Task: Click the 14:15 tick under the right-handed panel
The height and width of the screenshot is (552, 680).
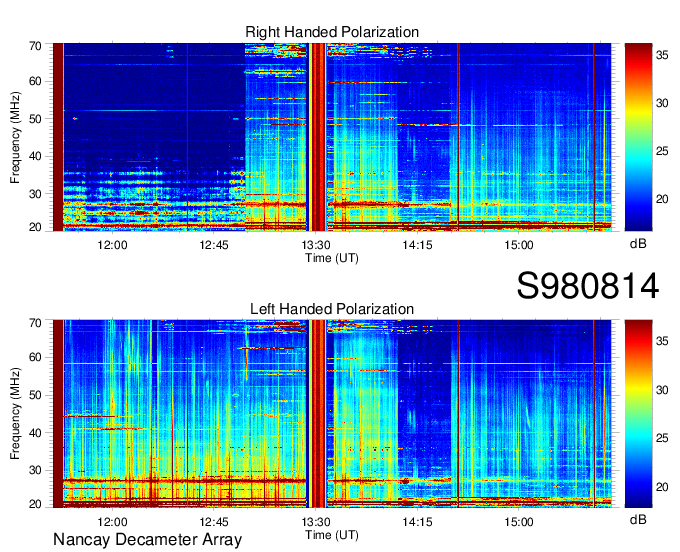Action: (417, 245)
